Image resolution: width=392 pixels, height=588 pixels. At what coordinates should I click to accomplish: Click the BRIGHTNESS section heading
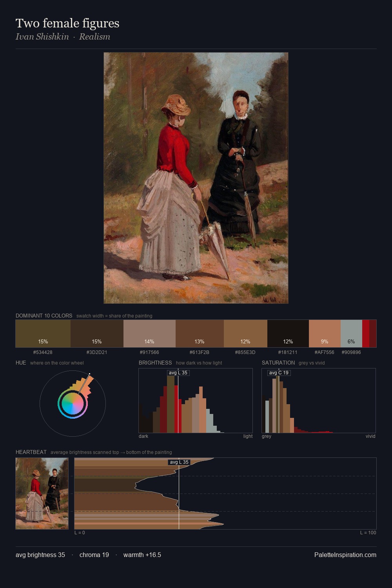click(155, 363)
